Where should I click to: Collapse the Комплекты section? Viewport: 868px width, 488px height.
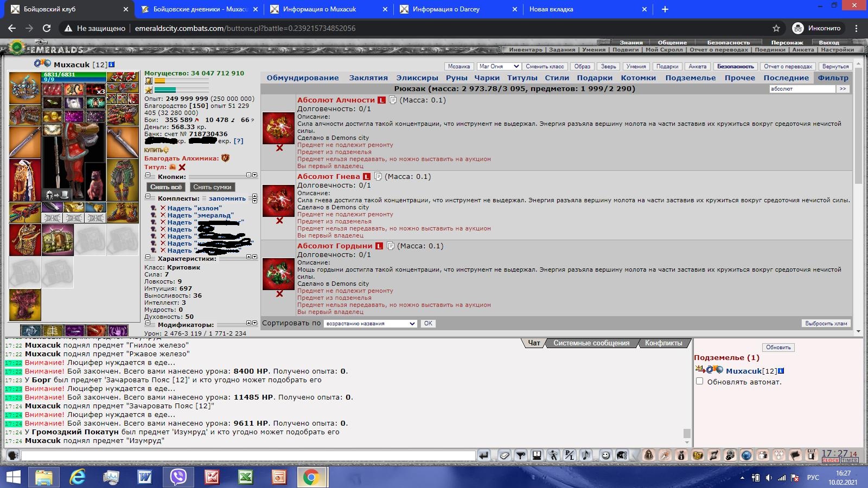tap(147, 197)
